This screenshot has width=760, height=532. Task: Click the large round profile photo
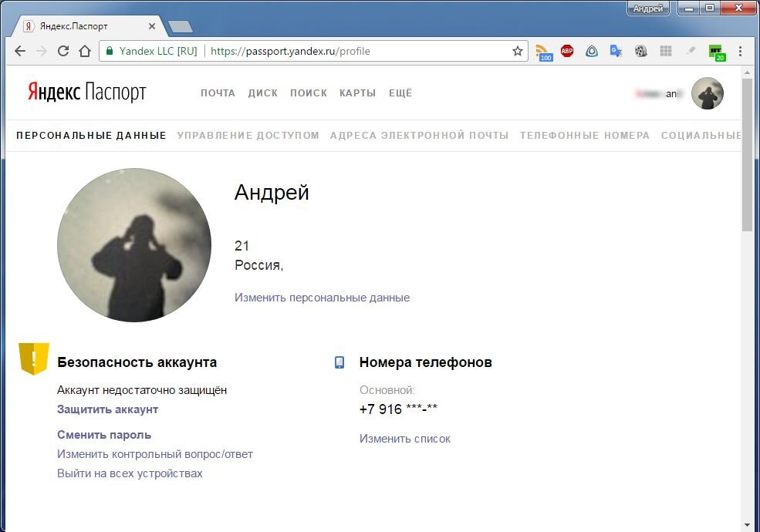[134, 244]
